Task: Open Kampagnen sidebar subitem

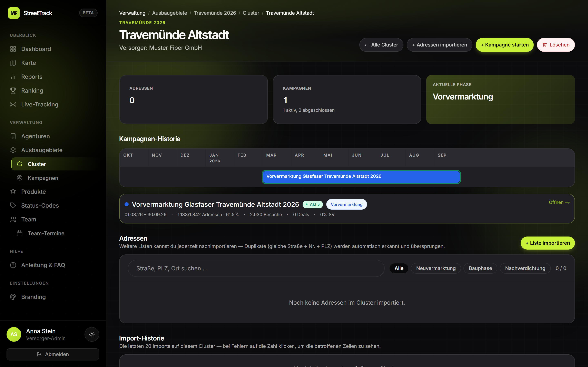Action: [x=43, y=178]
